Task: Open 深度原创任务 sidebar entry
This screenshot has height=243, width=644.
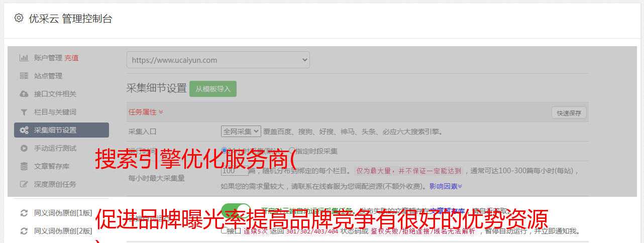Action: (x=55, y=184)
